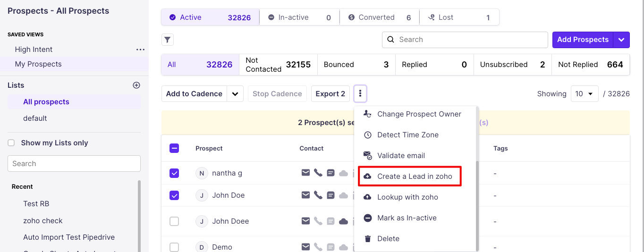Filter by Not Contacted prospects

tap(278, 65)
